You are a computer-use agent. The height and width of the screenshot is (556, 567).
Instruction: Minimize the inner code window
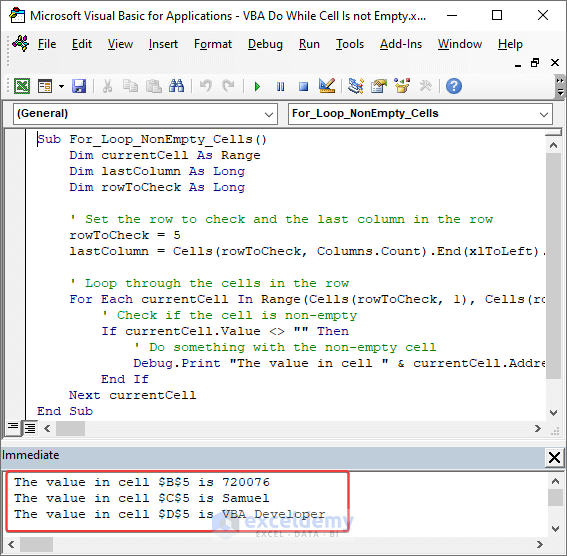[x=518, y=64]
